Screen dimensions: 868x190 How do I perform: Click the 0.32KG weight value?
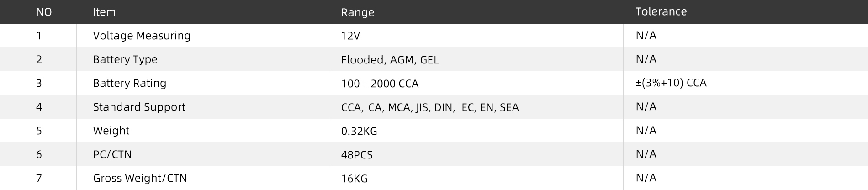coord(359,131)
